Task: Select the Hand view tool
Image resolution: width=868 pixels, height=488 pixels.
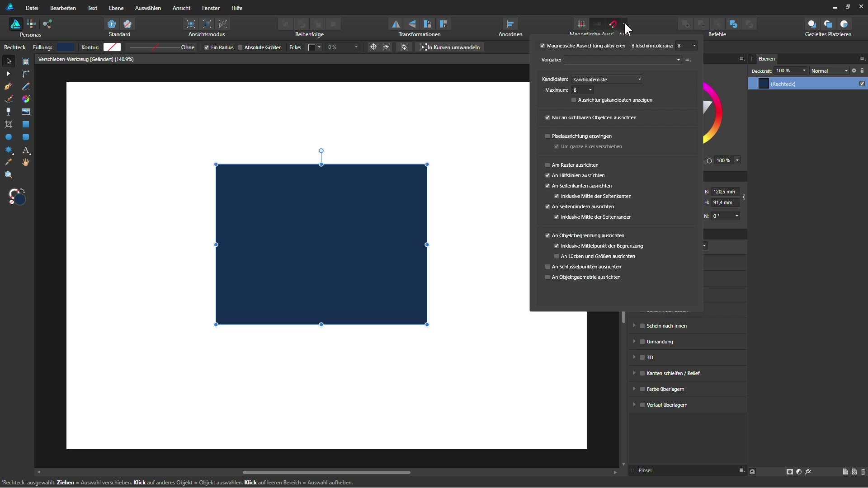Action: click(26, 163)
